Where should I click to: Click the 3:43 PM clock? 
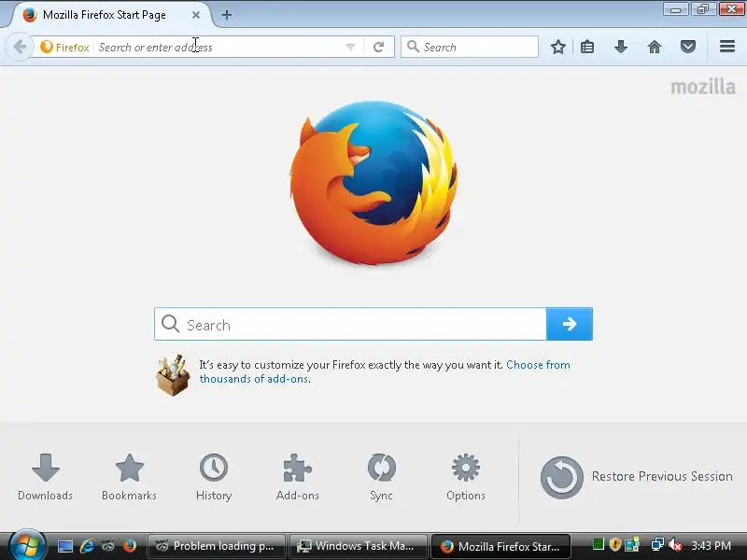tap(711, 545)
